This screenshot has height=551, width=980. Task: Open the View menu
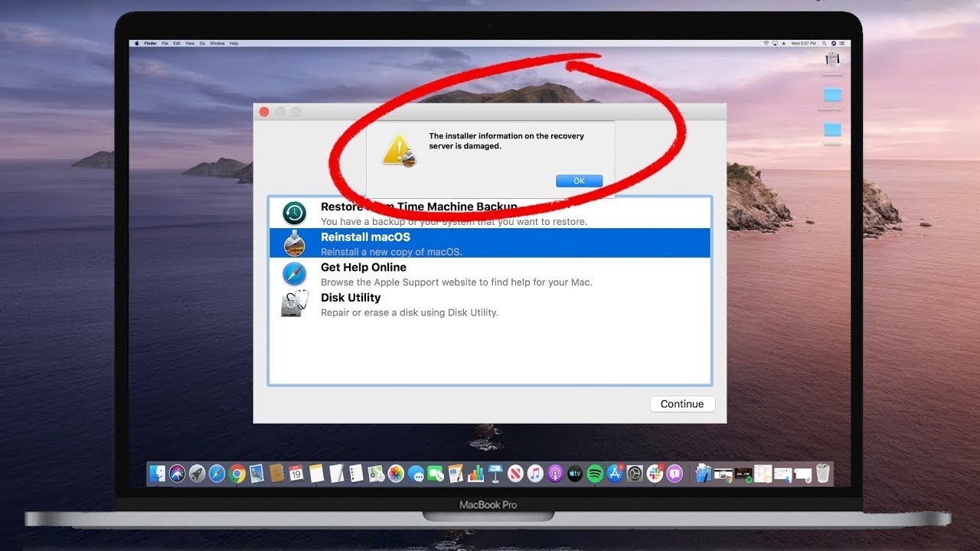tap(190, 44)
